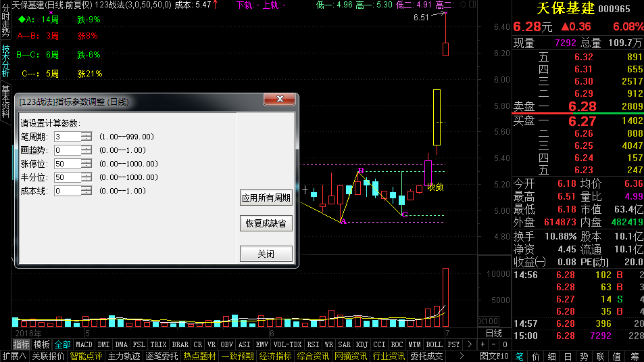Zoom out chart with the minus button
Screen dimensions: 644x362
click(494, 344)
